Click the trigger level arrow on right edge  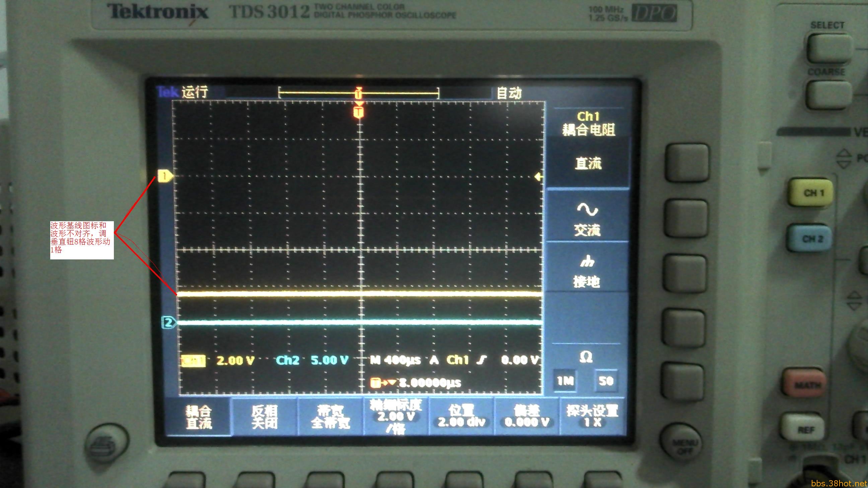pyautogui.click(x=539, y=177)
